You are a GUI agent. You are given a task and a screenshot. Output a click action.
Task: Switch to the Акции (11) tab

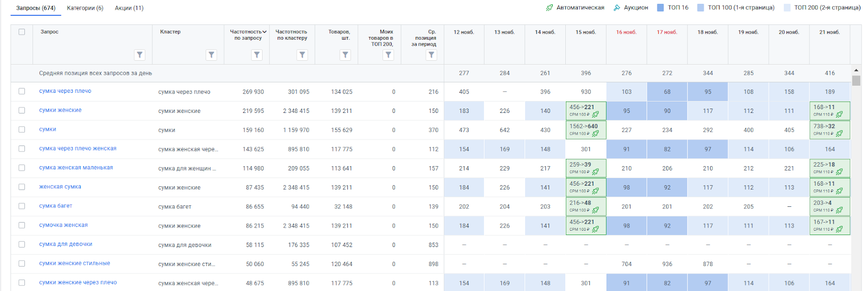tap(129, 8)
